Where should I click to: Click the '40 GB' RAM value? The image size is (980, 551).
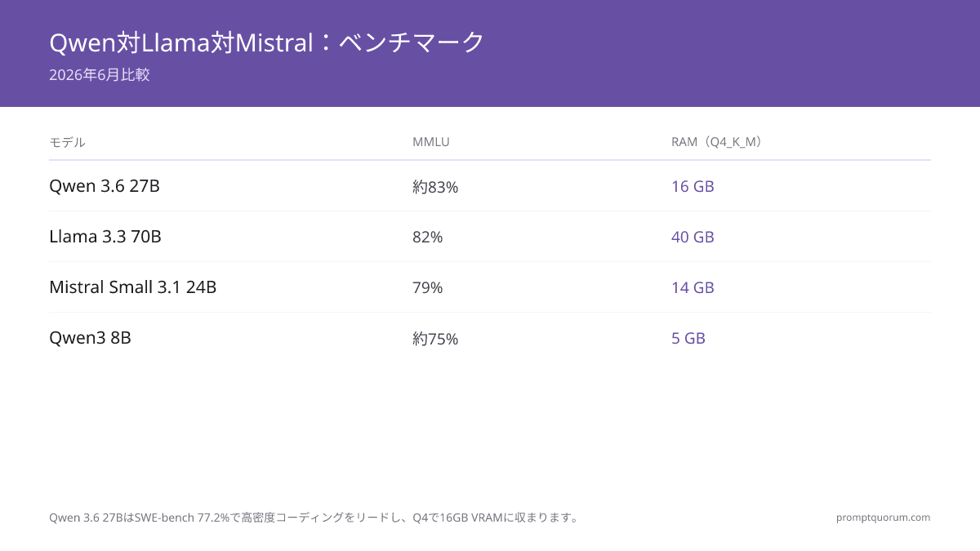coord(693,237)
